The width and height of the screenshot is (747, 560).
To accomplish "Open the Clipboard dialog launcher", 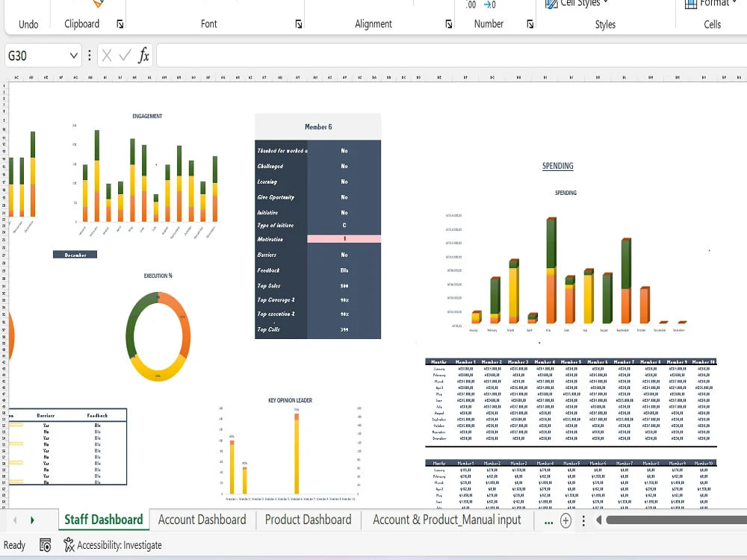I will tap(120, 25).
